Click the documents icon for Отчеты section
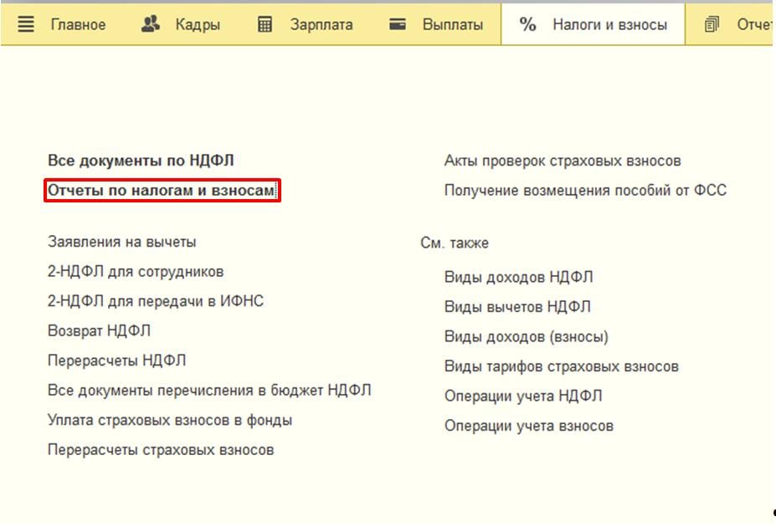The image size is (776, 532). click(712, 24)
